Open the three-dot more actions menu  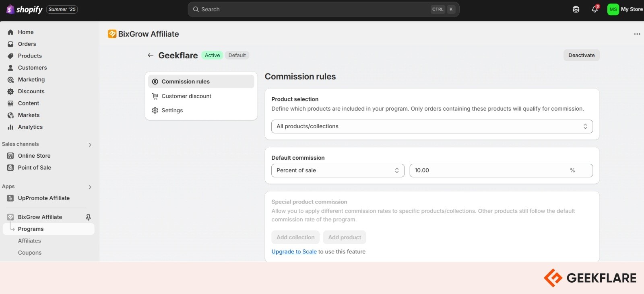coord(637,34)
